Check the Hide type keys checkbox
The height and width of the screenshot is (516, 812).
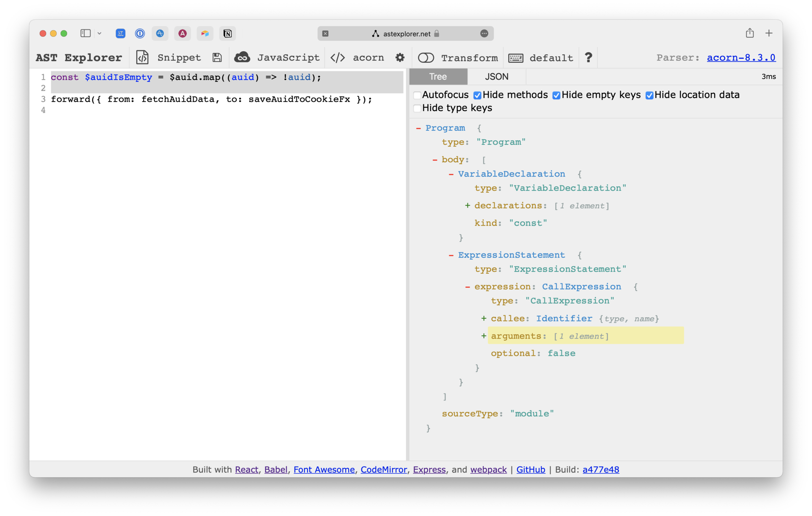click(x=417, y=108)
